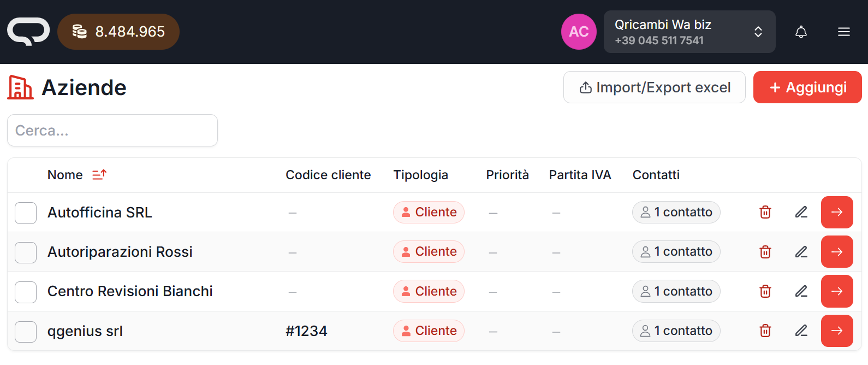Image resolution: width=868 pixels, height=365 pixels.
Task: Edit qgenius srl with the pencil icon
Action: (x=801, y=331)
